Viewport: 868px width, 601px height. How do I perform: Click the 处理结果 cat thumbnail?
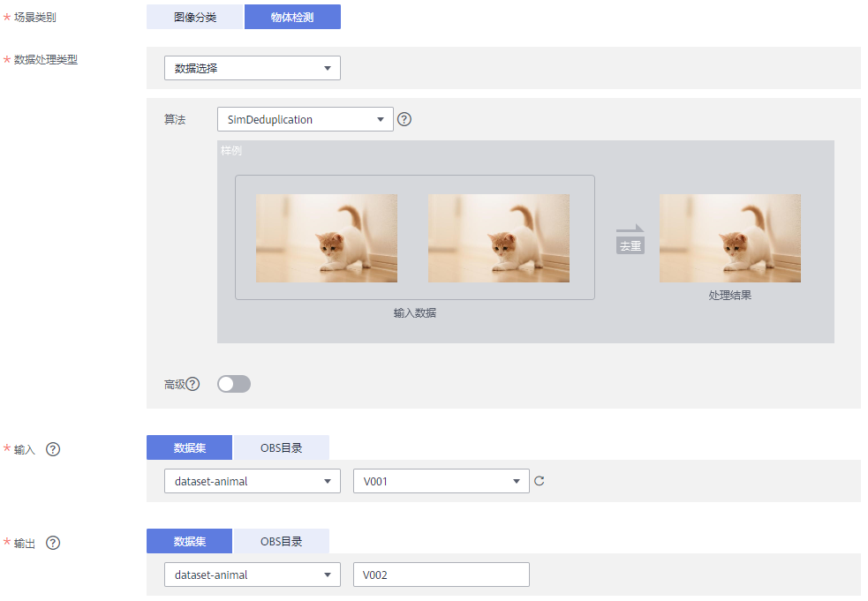[x=729, y=238]
